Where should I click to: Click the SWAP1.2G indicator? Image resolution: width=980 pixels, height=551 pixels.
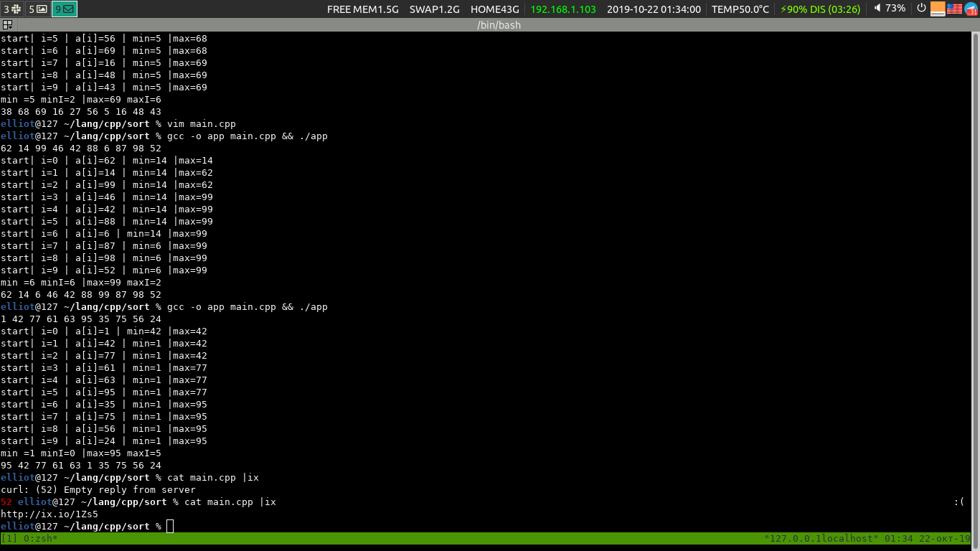click(434, 9)
